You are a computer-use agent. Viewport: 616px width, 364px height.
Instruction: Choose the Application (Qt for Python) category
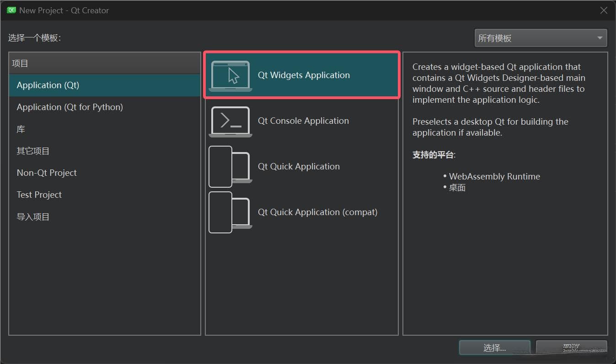(105, 107)
